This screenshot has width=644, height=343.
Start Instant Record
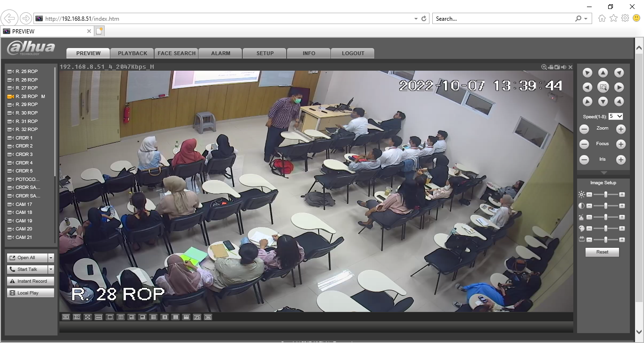[31, 281]
